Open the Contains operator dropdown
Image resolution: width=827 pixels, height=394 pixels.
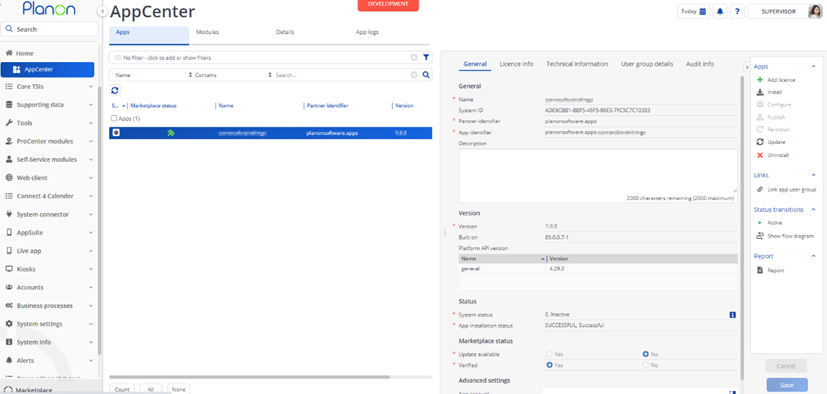tap(233, 75)
